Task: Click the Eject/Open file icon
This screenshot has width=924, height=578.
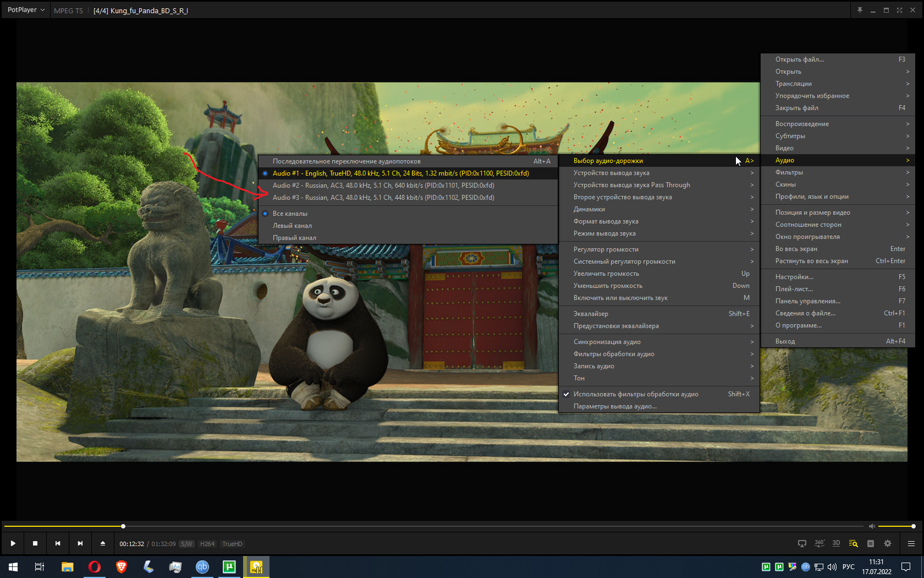Action: pyautogui.click(x=103, y=543)
